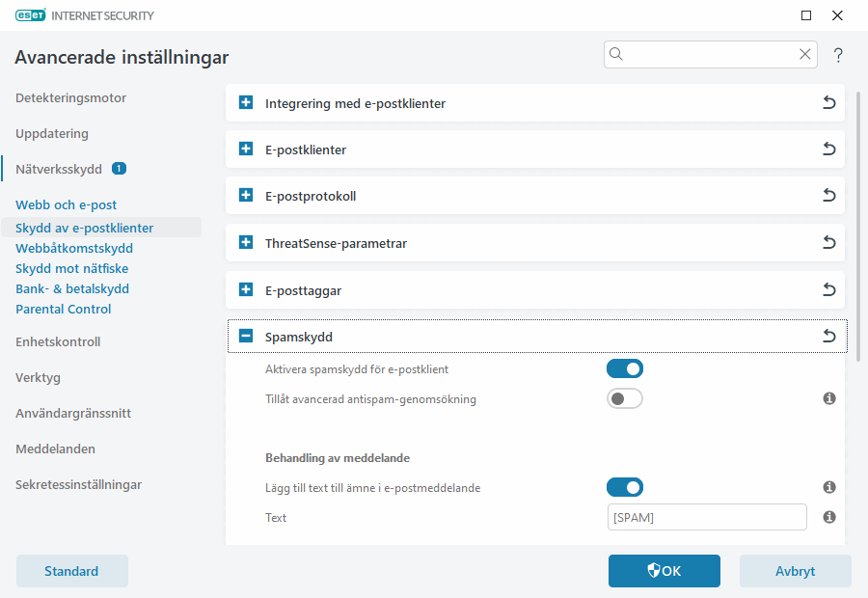Confirm settings with the OK button
868x598 pixels.
point(664,570)
